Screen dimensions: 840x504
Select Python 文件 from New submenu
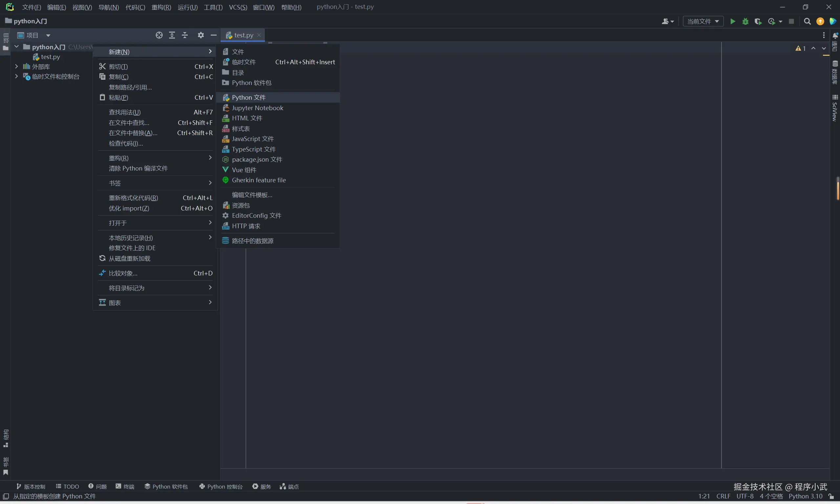(x=248, y=97)
